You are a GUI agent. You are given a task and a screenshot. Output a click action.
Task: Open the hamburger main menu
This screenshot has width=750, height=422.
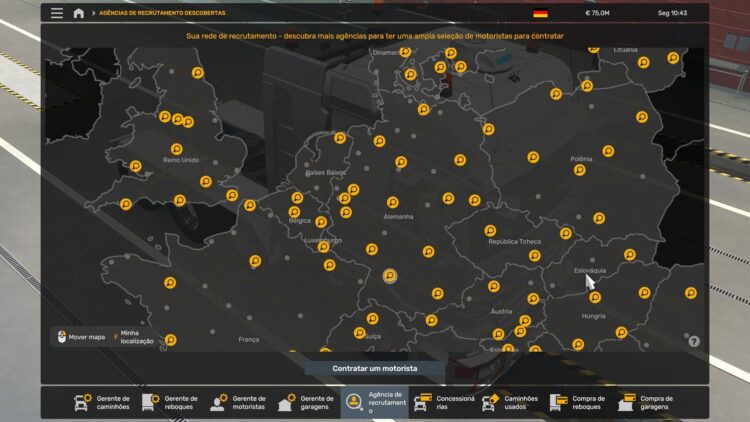[57, 13]
